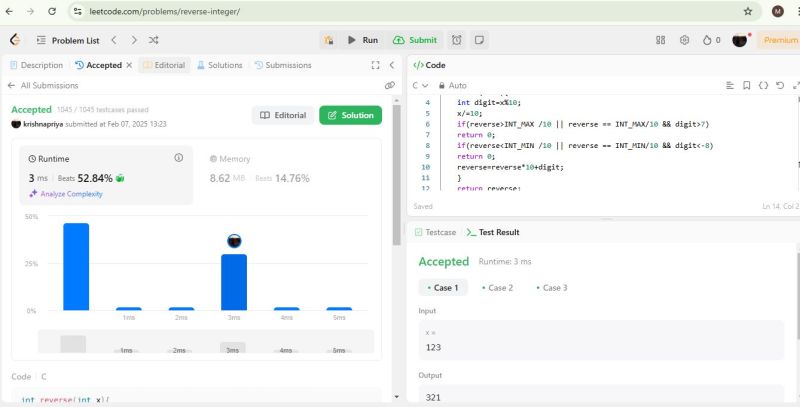Open the timer alarm clock icon

click(x=457, y=40)
